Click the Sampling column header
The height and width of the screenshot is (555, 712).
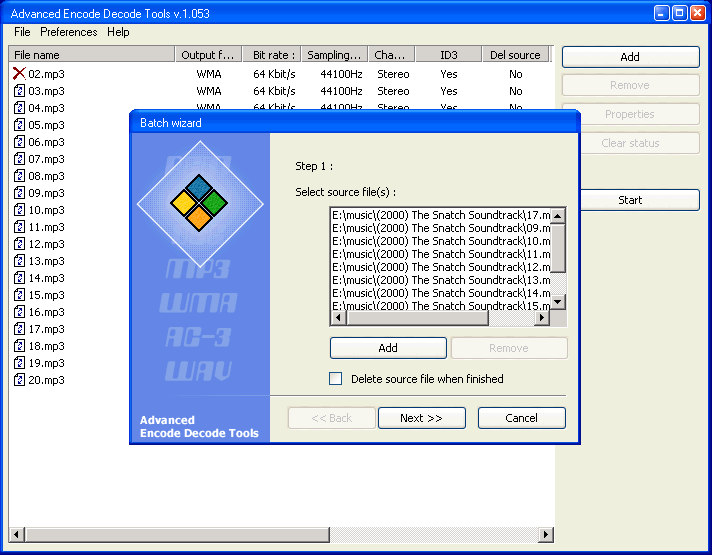tap(335, 55)
